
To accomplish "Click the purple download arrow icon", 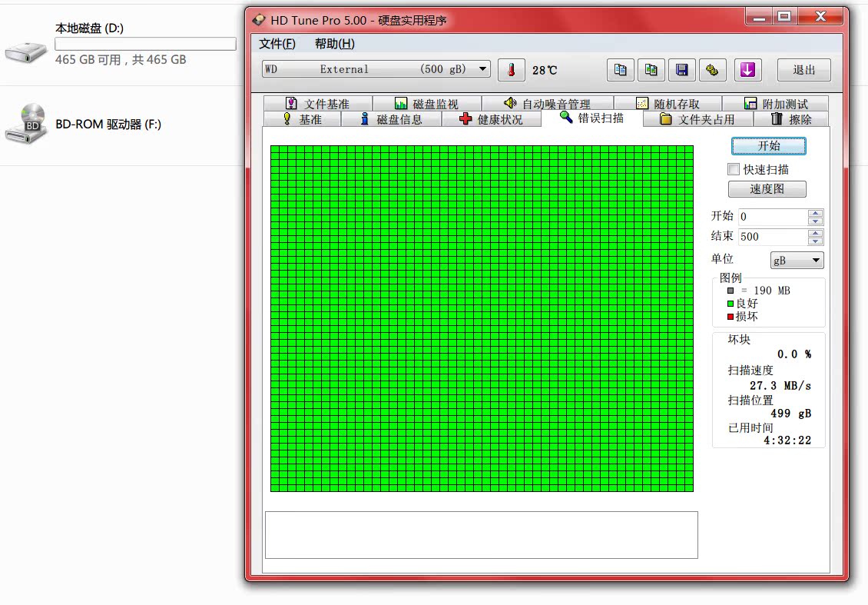I will [747, 70].
